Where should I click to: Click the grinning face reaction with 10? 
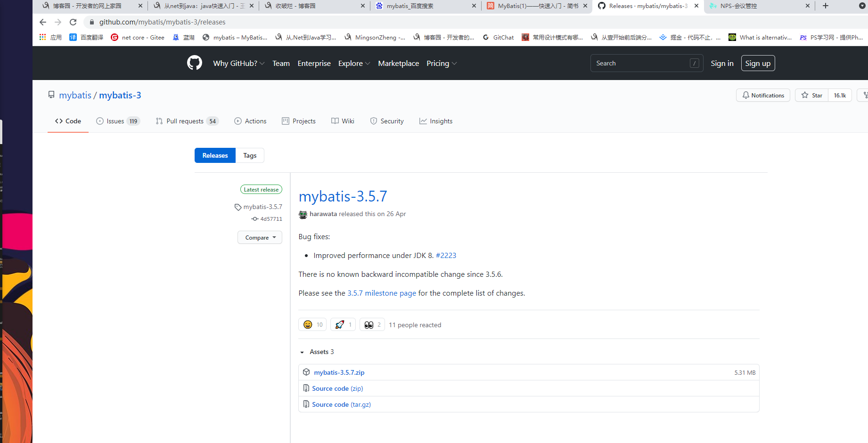pyautogui.click(x=312, y=324)
